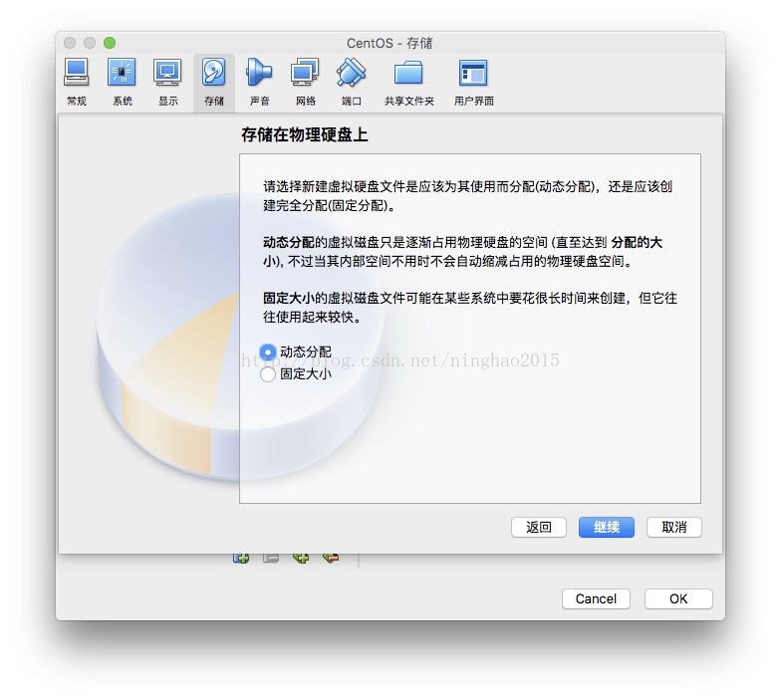Select the 动态分配 radio button
Screen dimensions: 781x700
coord(268,352)
